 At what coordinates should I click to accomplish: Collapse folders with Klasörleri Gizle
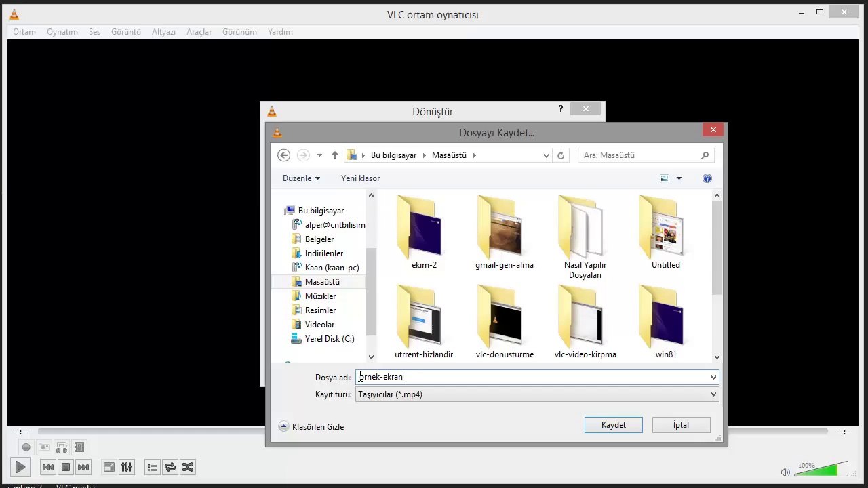pyautogui.click(x=311, y=427)
